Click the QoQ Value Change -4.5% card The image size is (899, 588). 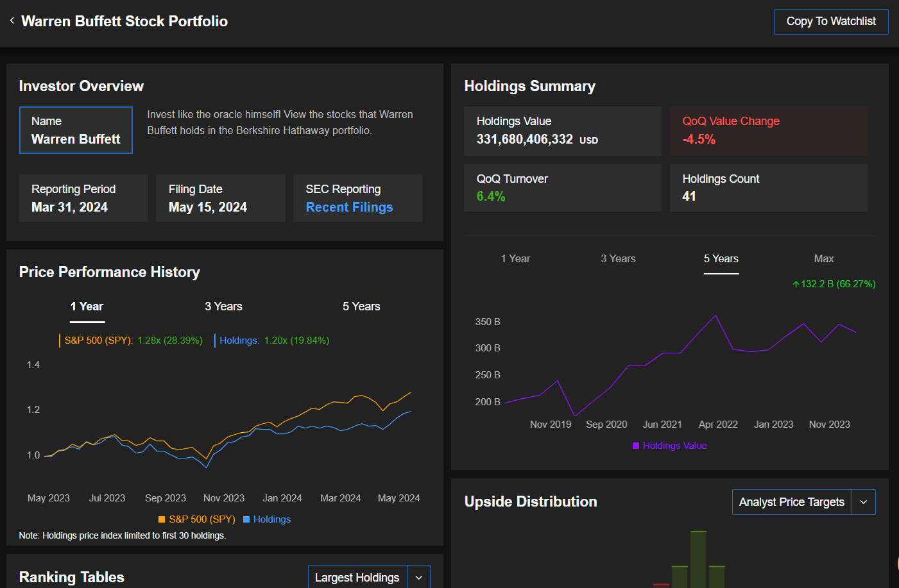[769, 131]
